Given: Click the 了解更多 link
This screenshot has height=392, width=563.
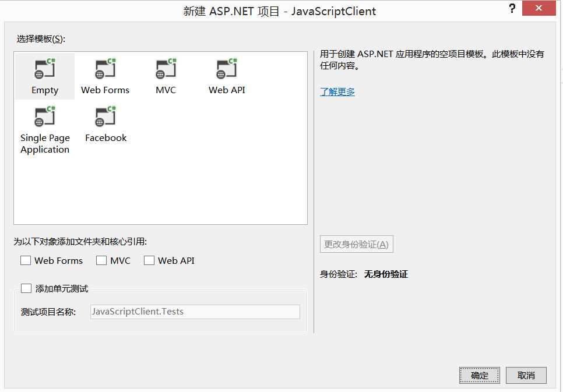Looking at the screenshot, I should tap(337, 92).
